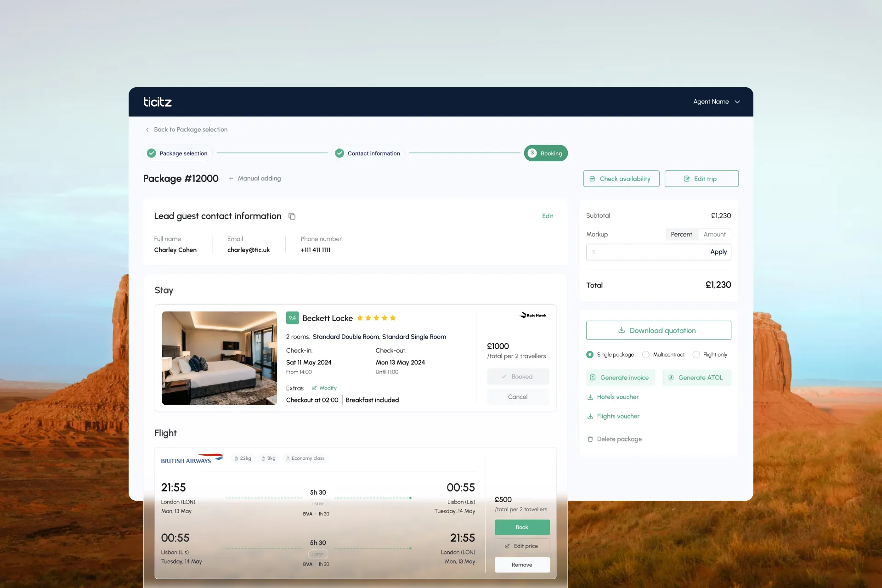
Task: Click the Booked status button
Action: pyautogui.click(x=518, y=377)
